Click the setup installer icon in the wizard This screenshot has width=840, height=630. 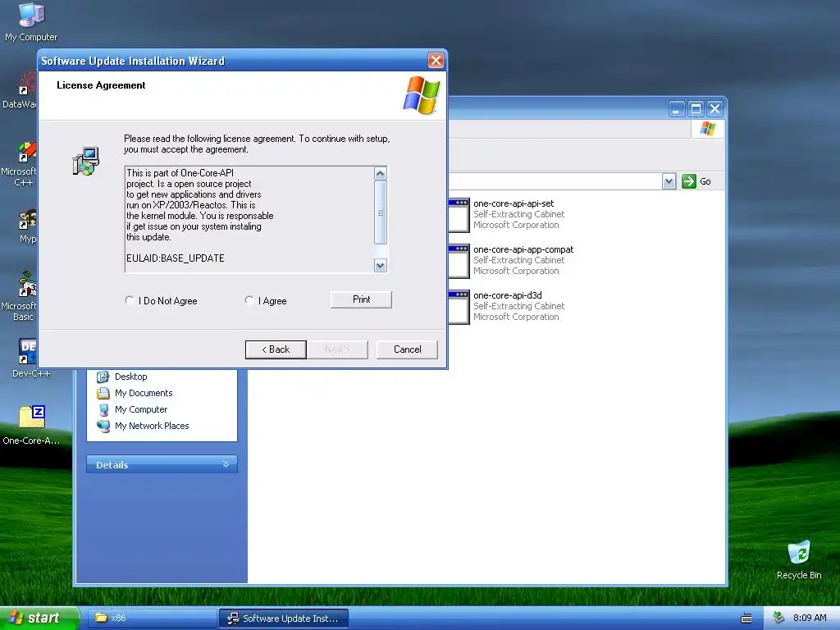click(x=85, y=162)
